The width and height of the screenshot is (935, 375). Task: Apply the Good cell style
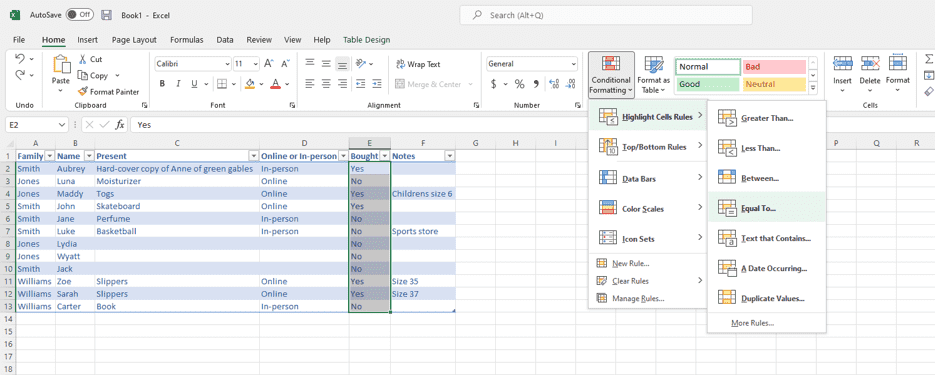pyautogui.click(x=708, y=84)
